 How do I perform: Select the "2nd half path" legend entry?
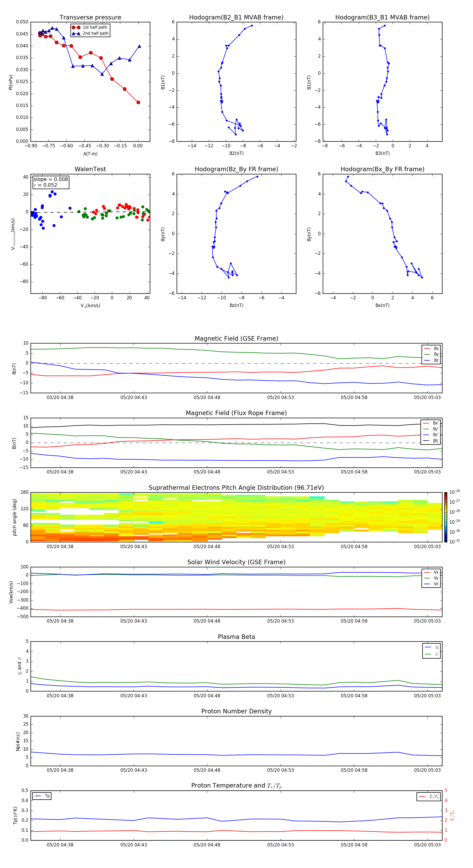pos(90,33)
